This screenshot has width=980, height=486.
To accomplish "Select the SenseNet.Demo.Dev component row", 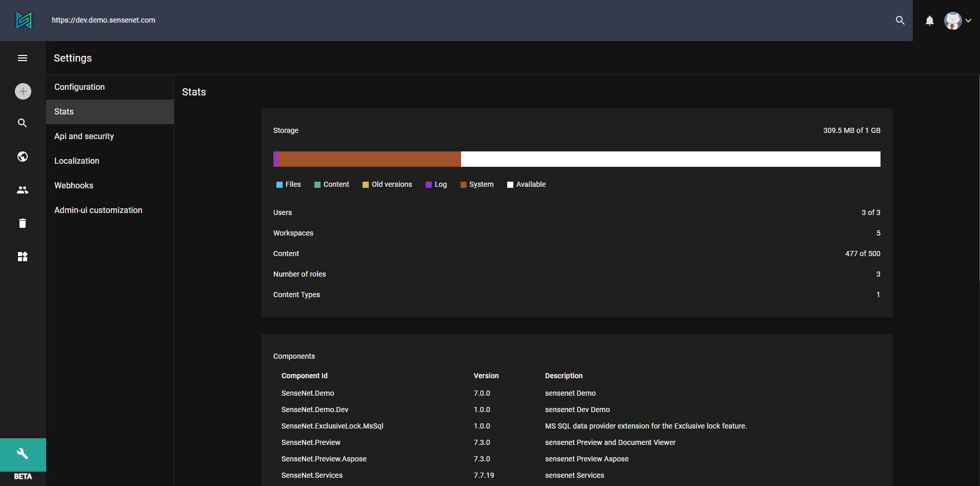I will pyautogui.click(x=577, y=410).
